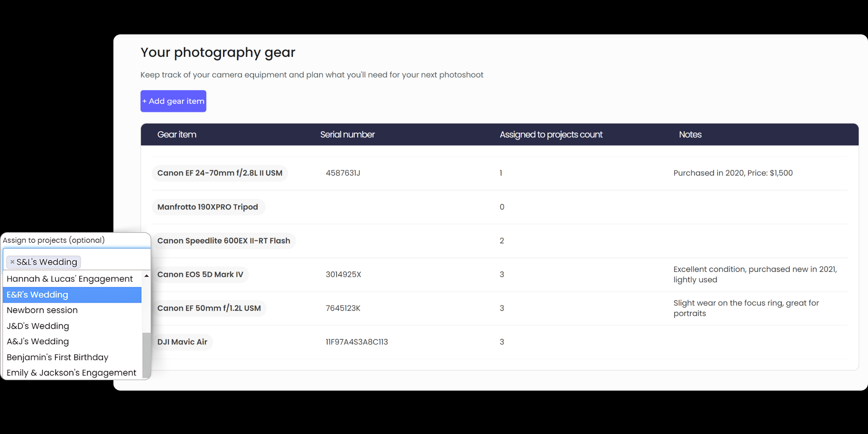Open Canon EF 24-70mm f/2.8L gear item
Image resolution: width=868 pixels, height=434 pixels.
(x=220, y=173)
